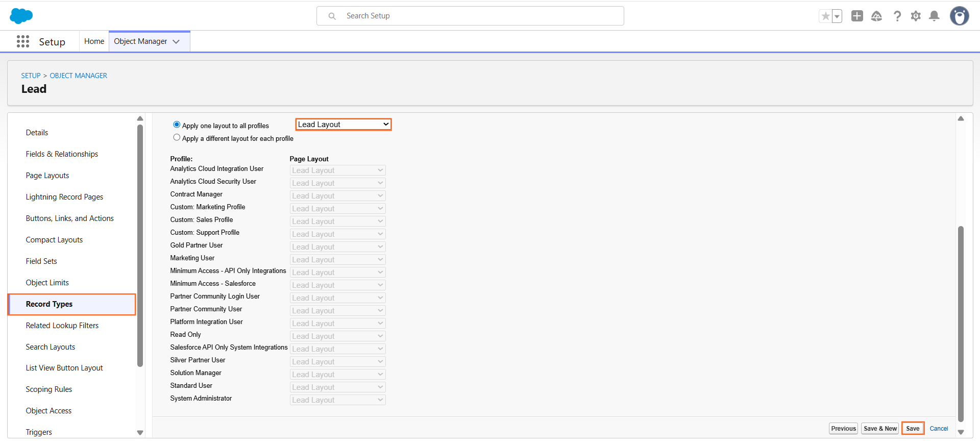Viewport: 980px width, 445px height.
Task: Open layout dropdown for Read Only
Action: point(337,336)
